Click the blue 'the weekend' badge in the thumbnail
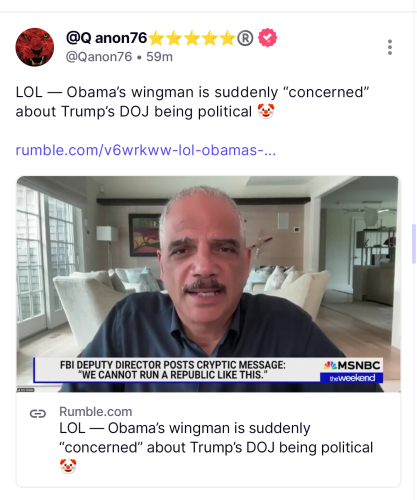This screenshot has height=500, width=417. click(352, 378)
